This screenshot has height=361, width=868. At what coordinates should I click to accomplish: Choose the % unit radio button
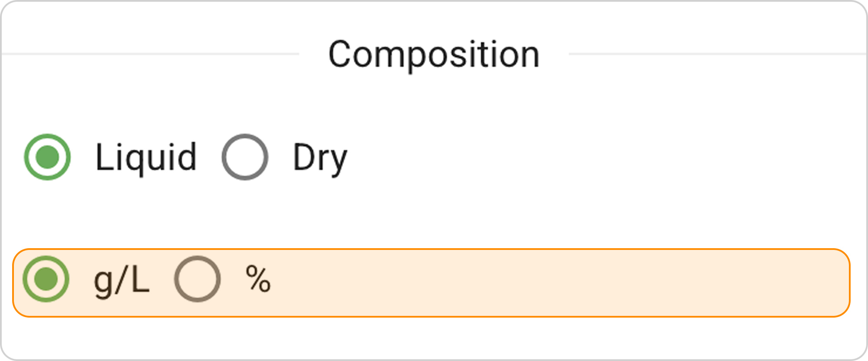(x=197, y=279)
